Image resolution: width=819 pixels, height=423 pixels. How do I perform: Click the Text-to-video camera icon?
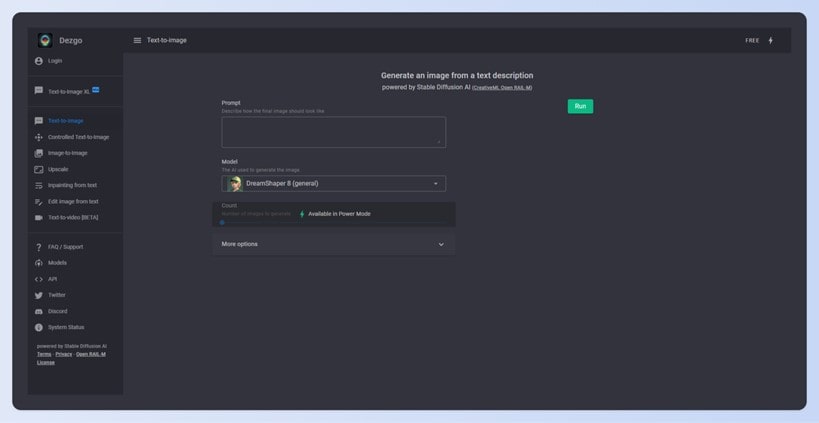(39, 217)
